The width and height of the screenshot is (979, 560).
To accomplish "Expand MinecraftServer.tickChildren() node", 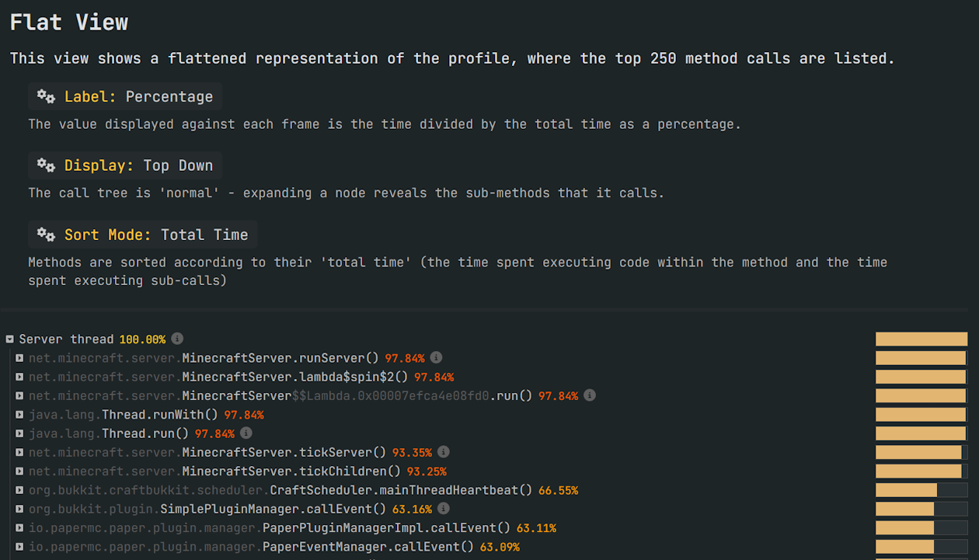I will coord(19,471).
